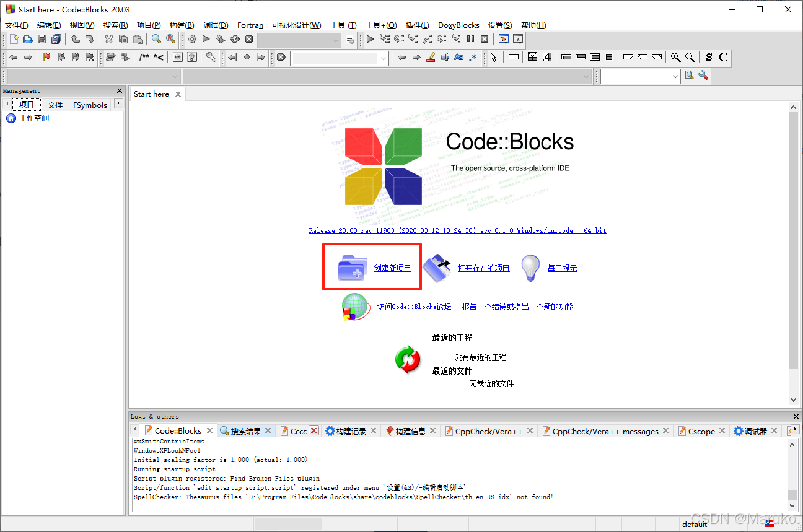803x532 pixels.
Task: Click the Rebuild icon
Action: point(235,38)
